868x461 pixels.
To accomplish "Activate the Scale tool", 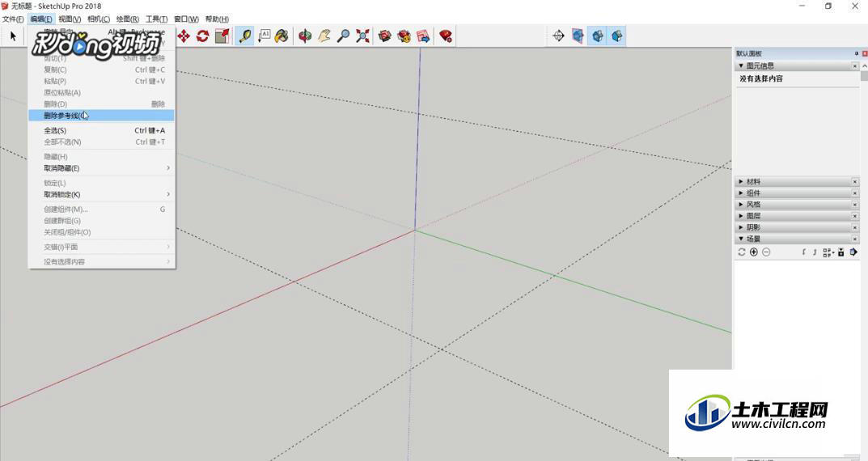I will [x=222, y=36].
